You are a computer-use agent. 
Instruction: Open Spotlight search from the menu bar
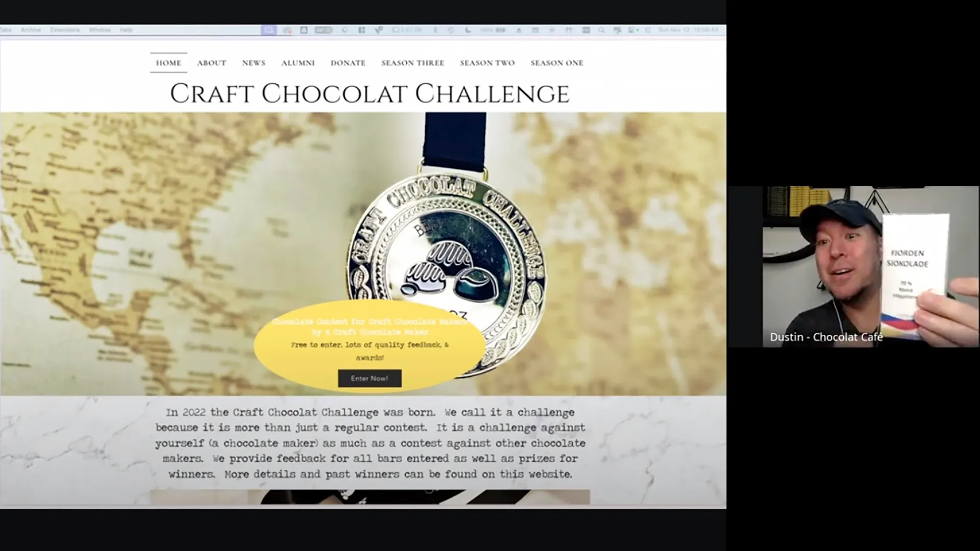click(x=601, y=30)
